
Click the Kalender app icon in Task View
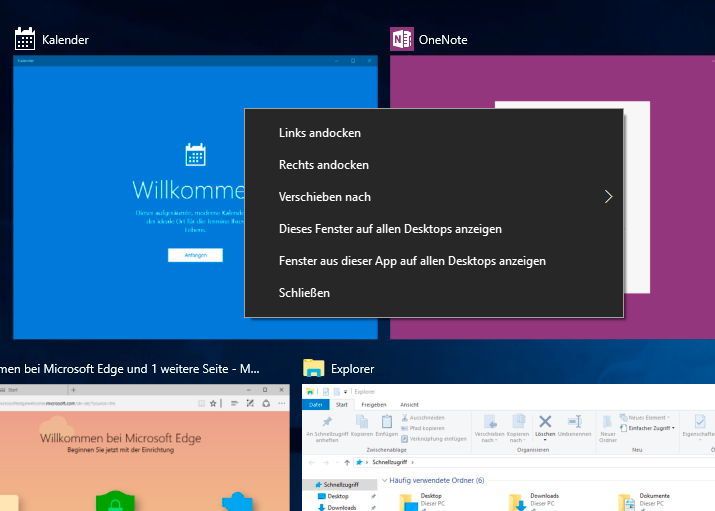[25, 39]
